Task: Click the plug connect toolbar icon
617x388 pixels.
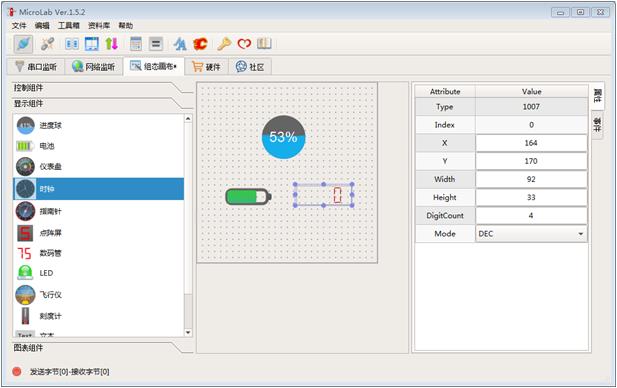Action: pos(24,44)
